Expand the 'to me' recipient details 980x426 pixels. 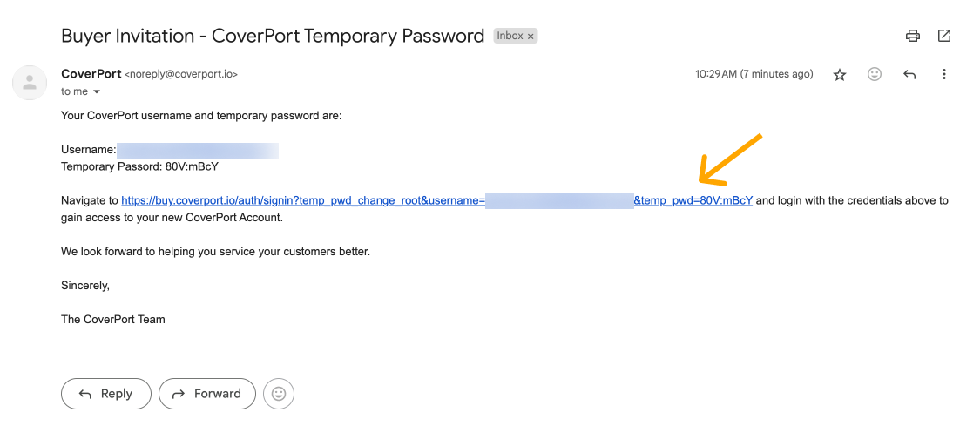pyautogui.click(x=97, y=92)
